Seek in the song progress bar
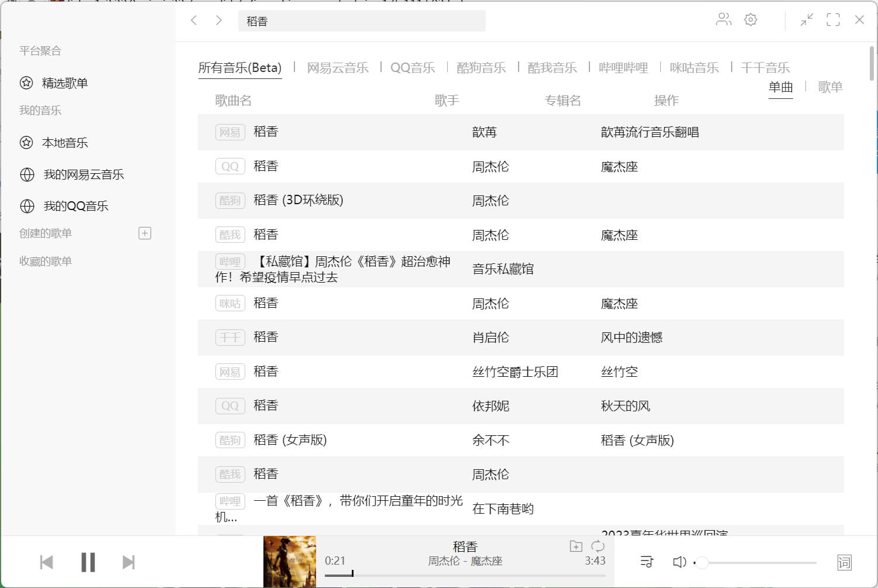Screen dimensions: 878x588 click(x=465, y=576)
